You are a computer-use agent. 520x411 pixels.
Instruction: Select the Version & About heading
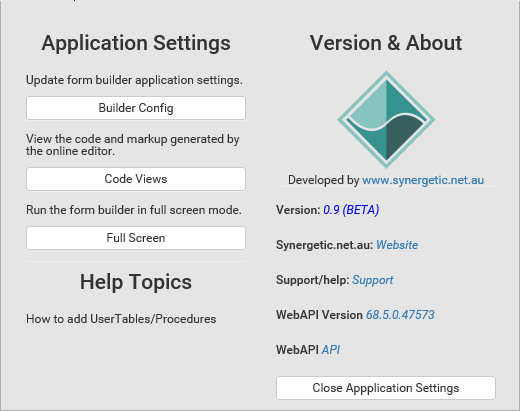coord(386,43)
